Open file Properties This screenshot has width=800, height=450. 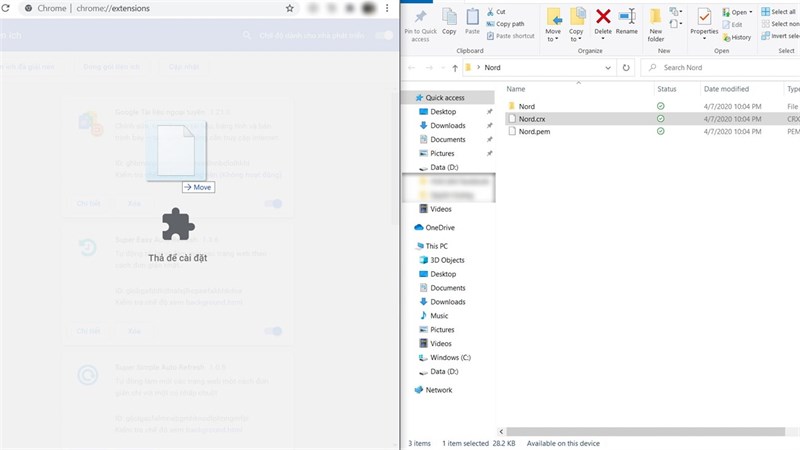click(x=704, y=23)
